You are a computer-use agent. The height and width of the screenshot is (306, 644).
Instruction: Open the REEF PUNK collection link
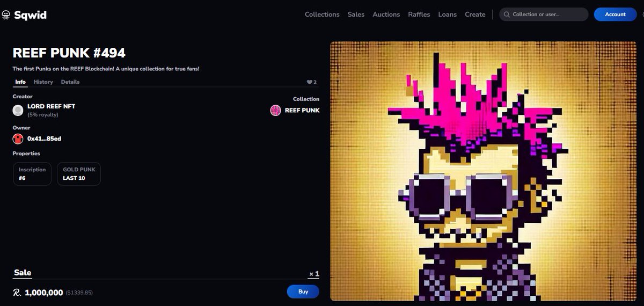click(x=302, y=110)
